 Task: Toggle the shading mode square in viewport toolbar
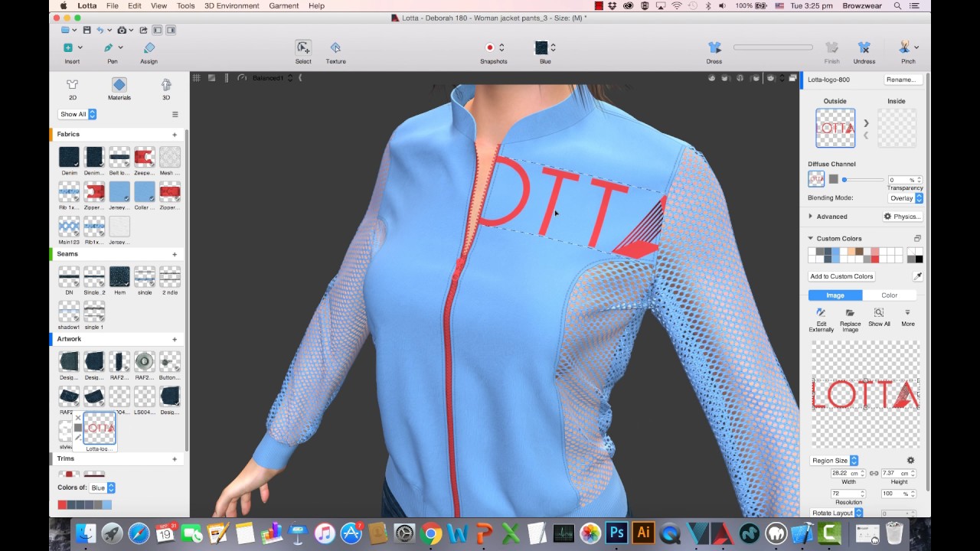pos(212,78)
